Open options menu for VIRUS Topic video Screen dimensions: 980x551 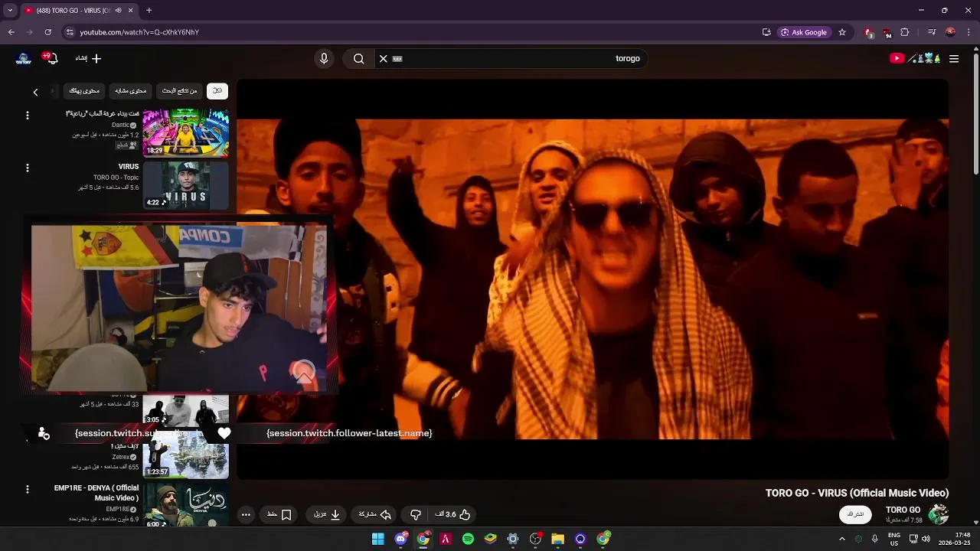[28, 168]
